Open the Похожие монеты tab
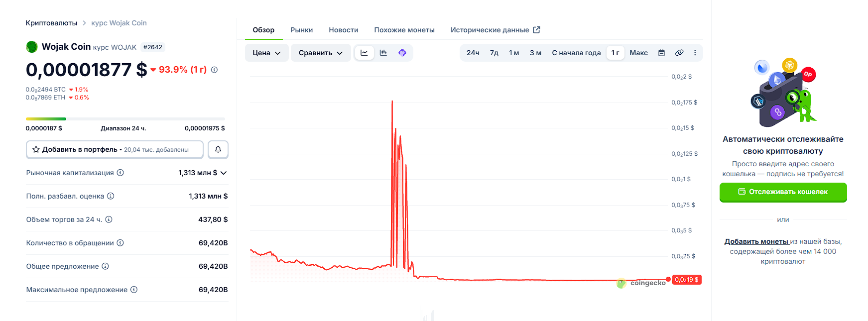Screen dimensions: 868x321 (x=404, y=30)
